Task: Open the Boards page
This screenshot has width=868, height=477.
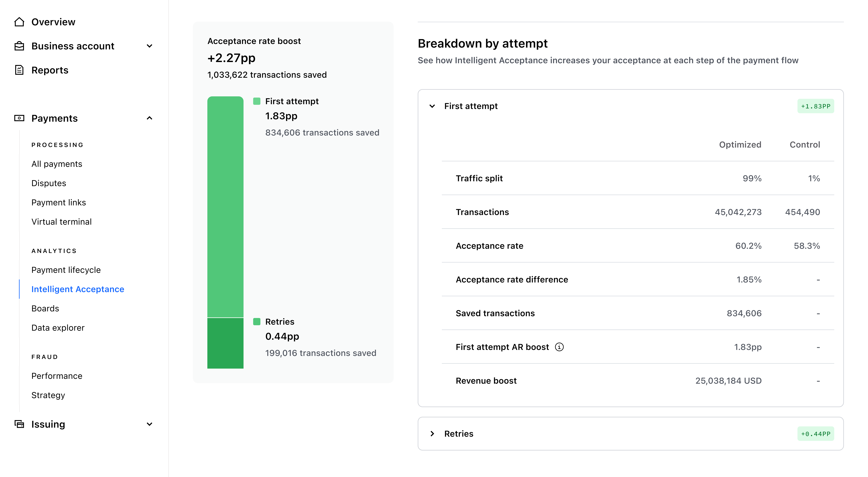Action: [x=45, y=308]
